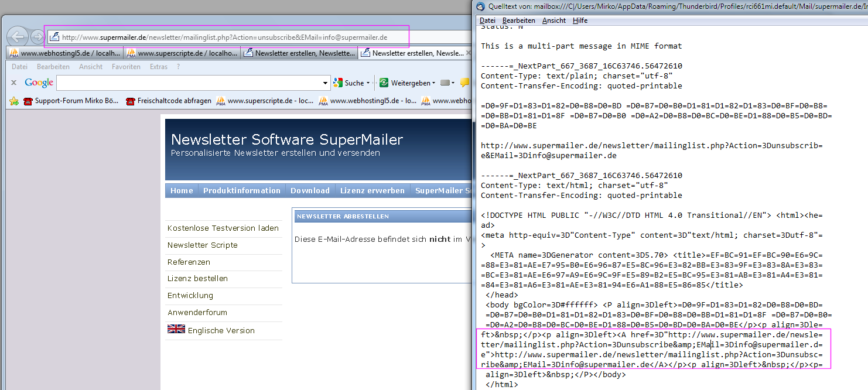This screenshot has width=868, height=390.
Task: Switch to the www.webhostingl5.de / localh... tab
Action: pyautogui.click(x=65, y=53)
